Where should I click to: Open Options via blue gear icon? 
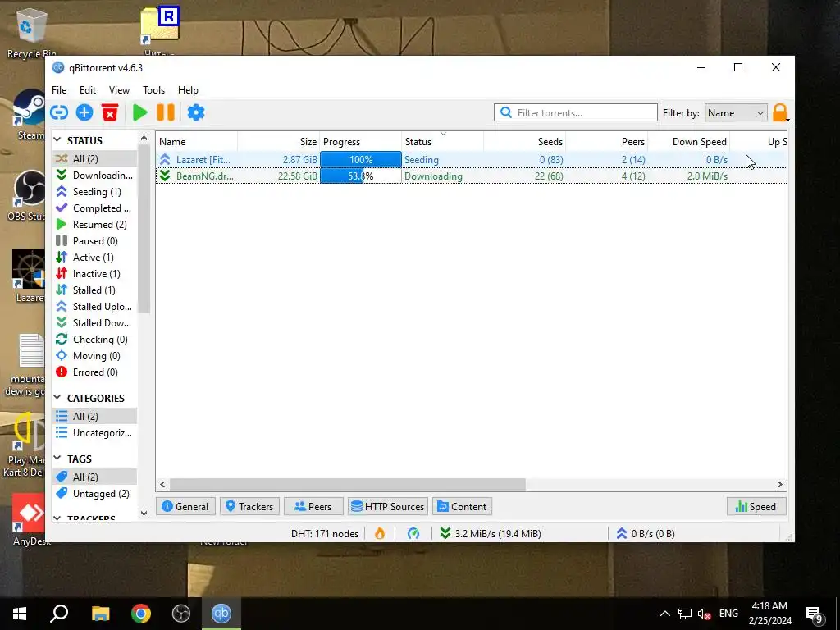pos(196,112)
